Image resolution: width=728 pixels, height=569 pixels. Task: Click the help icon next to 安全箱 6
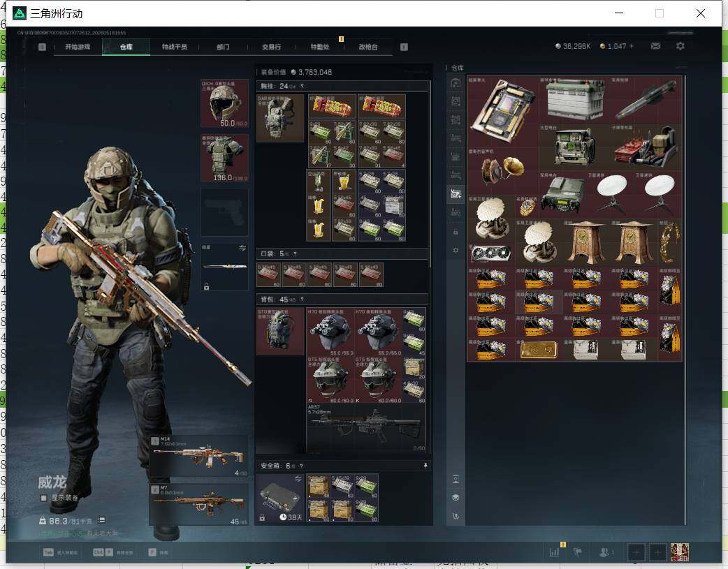click(x=301, y=466)
